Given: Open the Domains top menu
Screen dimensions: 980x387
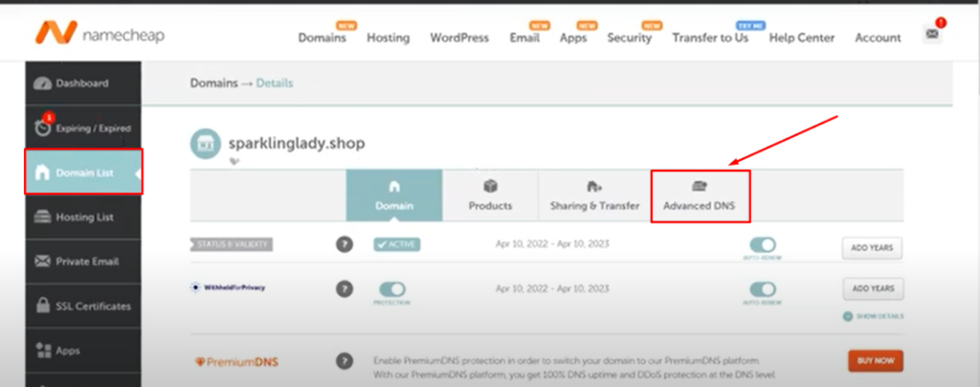Looking at the screenshot, I should tap(322, 37).
